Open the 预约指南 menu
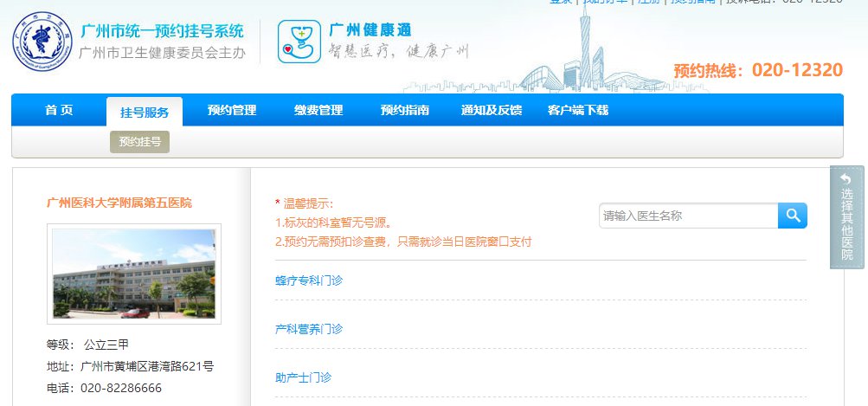Screen dimensions: 868x406 [405, 110]
